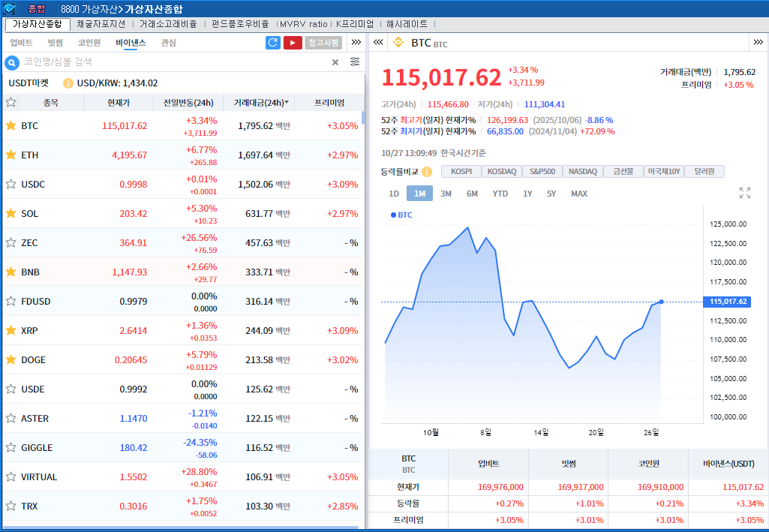Image resolution: width=769 pixels, height=532 pixels.
Task: Click the BTC data point on the chart
Action: click(659, 302)
